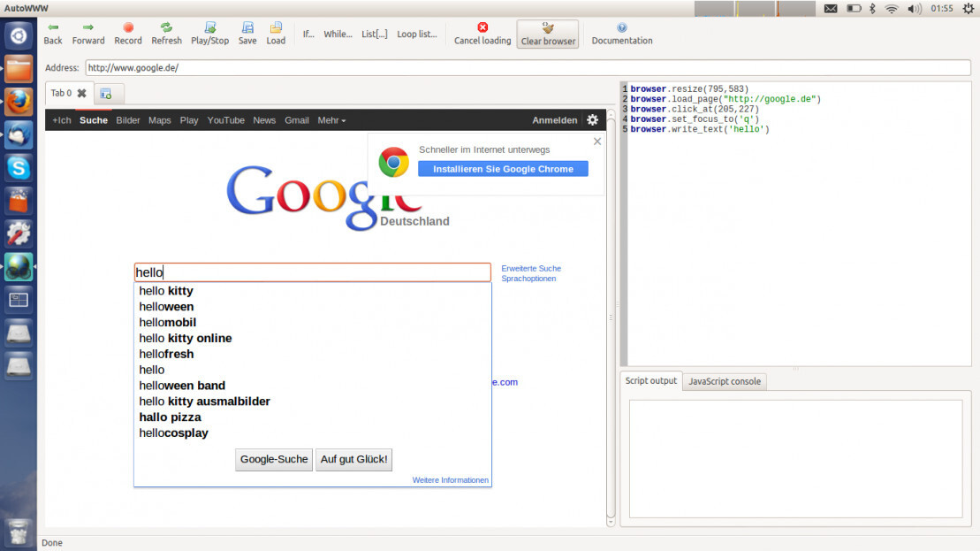This screenshot has width=980, height=551.
Task: Open Erweiterte Suche link
Action: click(531, 268)
